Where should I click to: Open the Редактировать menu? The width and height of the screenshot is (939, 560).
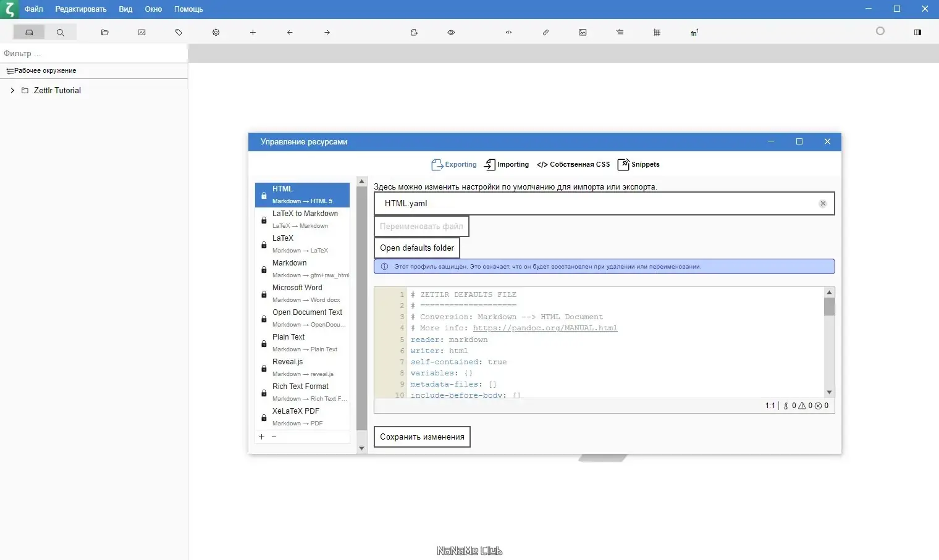(x=81, y=9)
